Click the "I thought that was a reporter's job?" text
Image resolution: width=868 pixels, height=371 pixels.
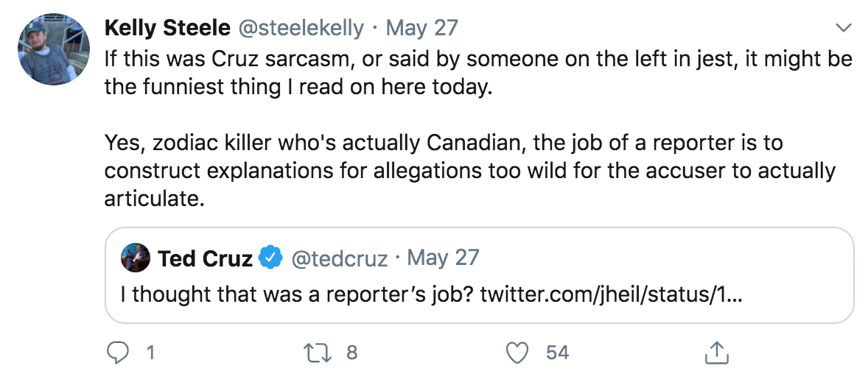pos(297,294)
